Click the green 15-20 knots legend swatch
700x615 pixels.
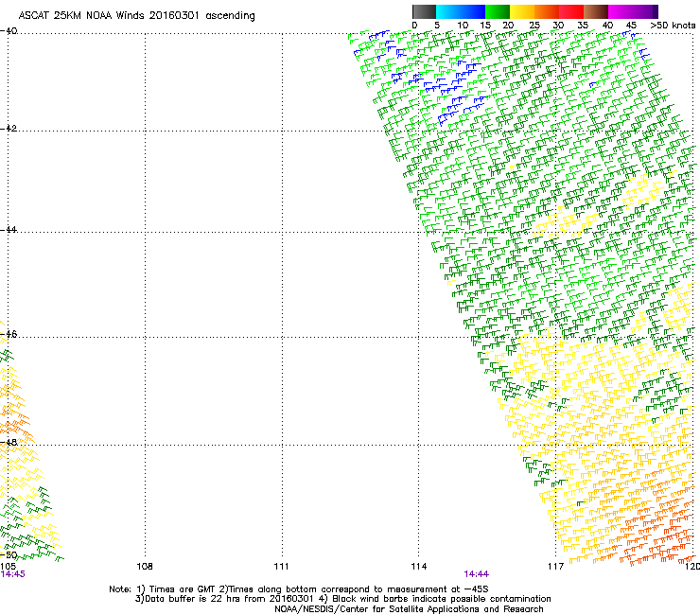click(x=497, y=11)
